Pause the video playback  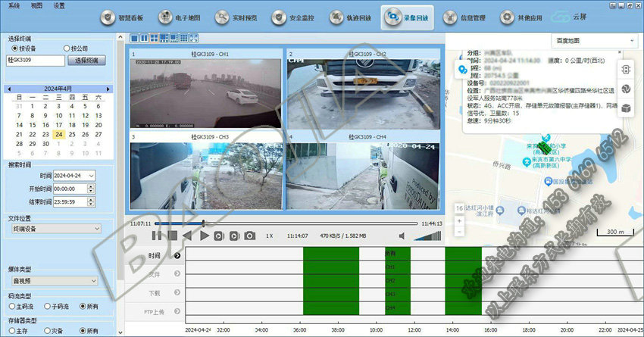(x=157, y=236)
